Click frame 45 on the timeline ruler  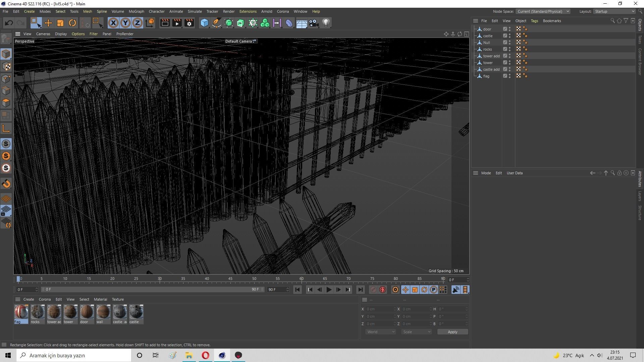coord(230,279)
